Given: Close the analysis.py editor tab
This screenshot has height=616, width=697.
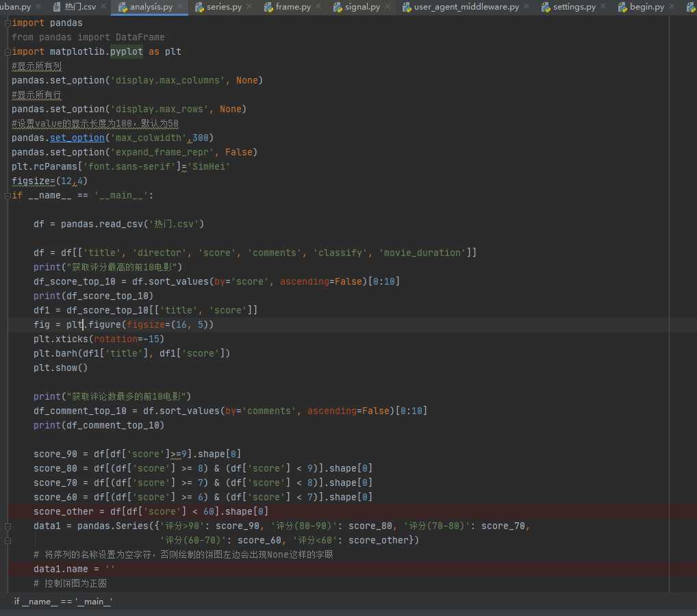Looking at the screenshot, I should [x=181, y=8].
